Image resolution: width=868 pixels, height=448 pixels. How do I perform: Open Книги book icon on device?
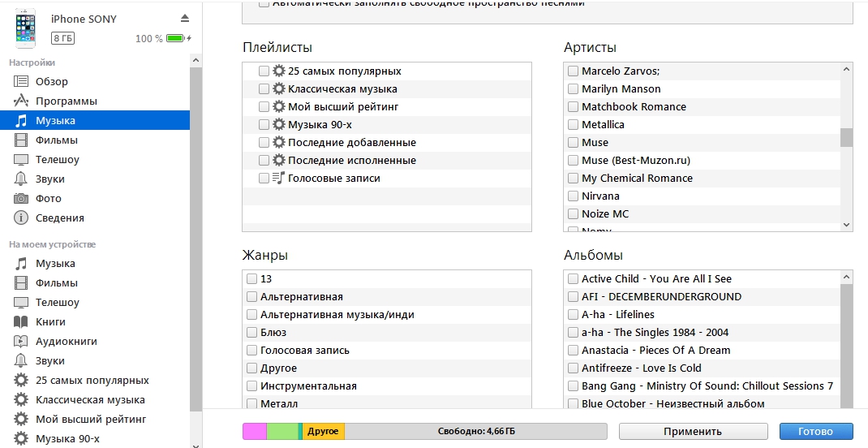[21, 321]
